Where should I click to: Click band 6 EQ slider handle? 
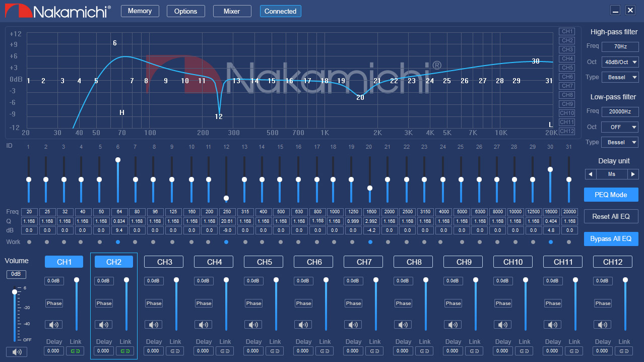tap(118, 160)
